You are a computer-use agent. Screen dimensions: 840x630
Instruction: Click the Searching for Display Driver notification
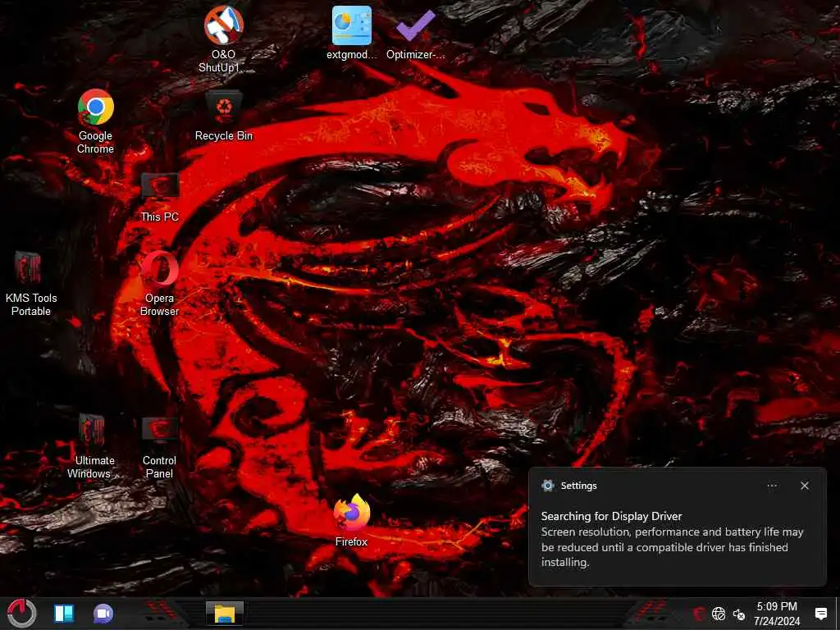click(x=677, y=527)
